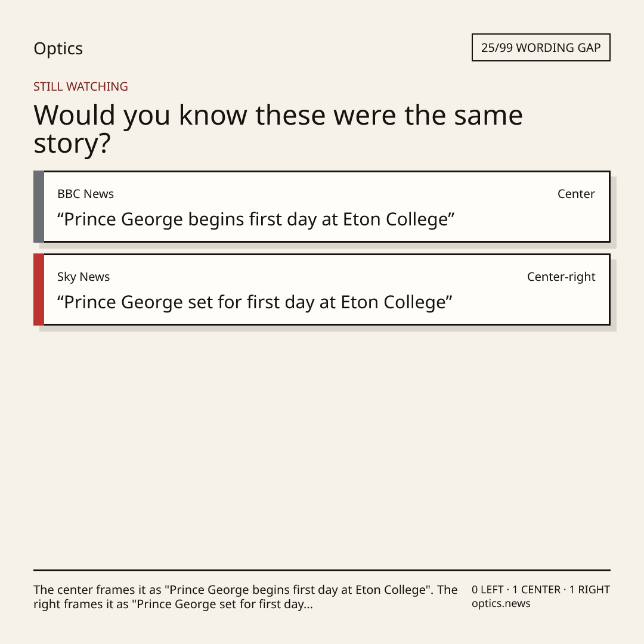Click the 0 LEFT 1 CENTER 1 RIGHT tally

click(541, 590)
